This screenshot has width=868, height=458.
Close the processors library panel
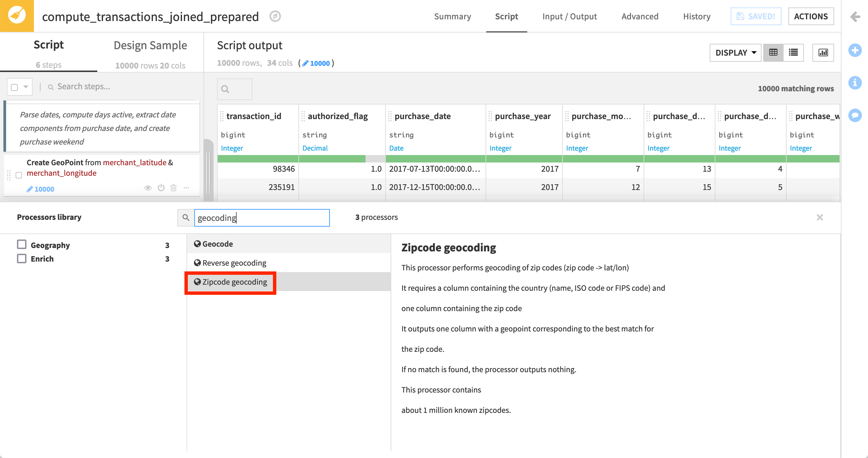820,217
